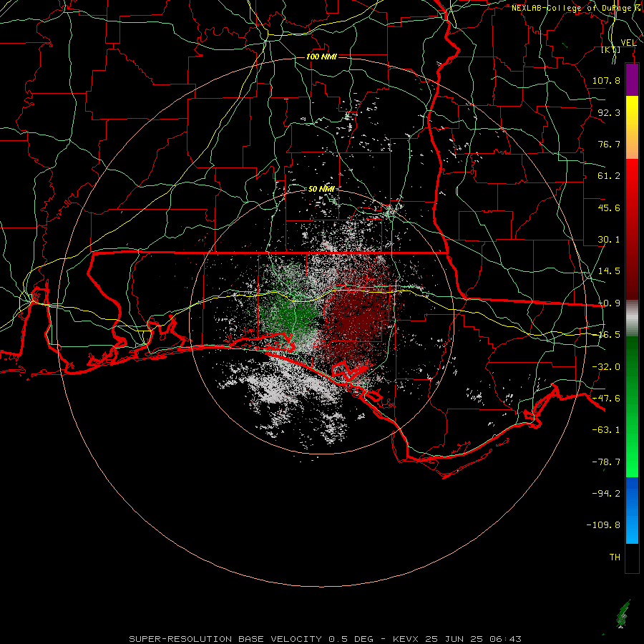Click the red segment of the color bar

(632, 229)
